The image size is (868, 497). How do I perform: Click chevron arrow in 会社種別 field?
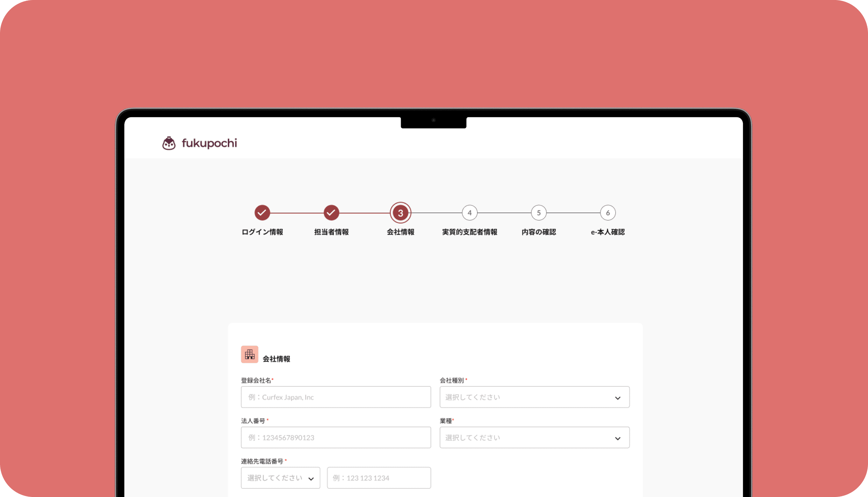point(618,398)
